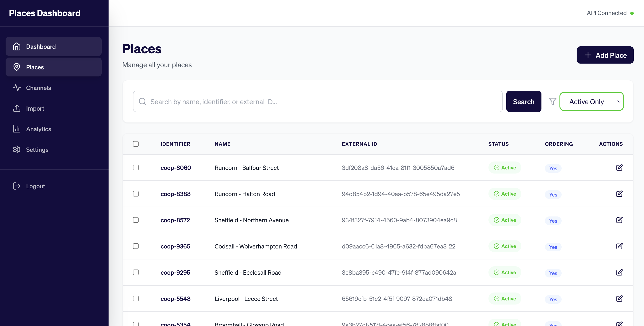Click the Settings gear icon
The image size is (644, 326).
coord(17,149)
